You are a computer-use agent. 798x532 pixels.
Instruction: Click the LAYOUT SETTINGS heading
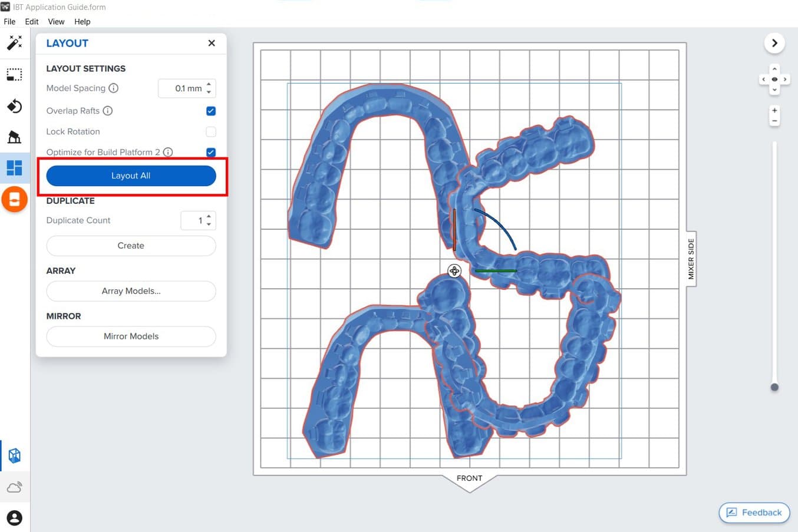coord(85,68)
